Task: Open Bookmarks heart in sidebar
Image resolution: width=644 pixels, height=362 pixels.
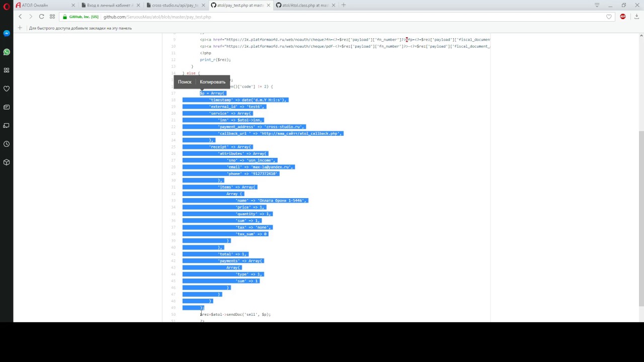Action: pyautogui.click(x=7, y=88)
